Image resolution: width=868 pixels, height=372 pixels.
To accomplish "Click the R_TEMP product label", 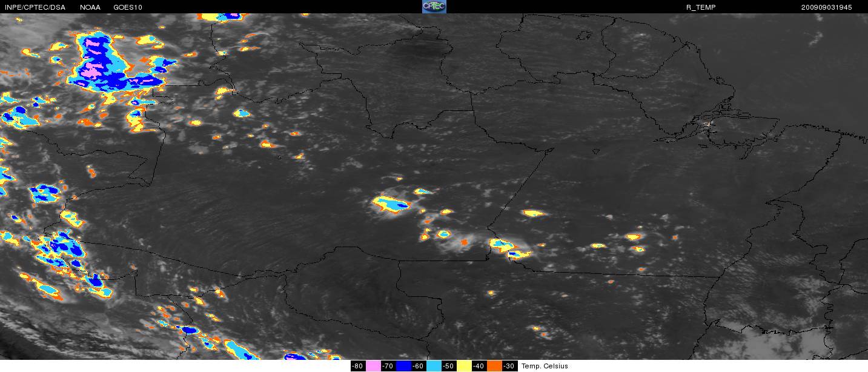I will (x=700, y=7).
